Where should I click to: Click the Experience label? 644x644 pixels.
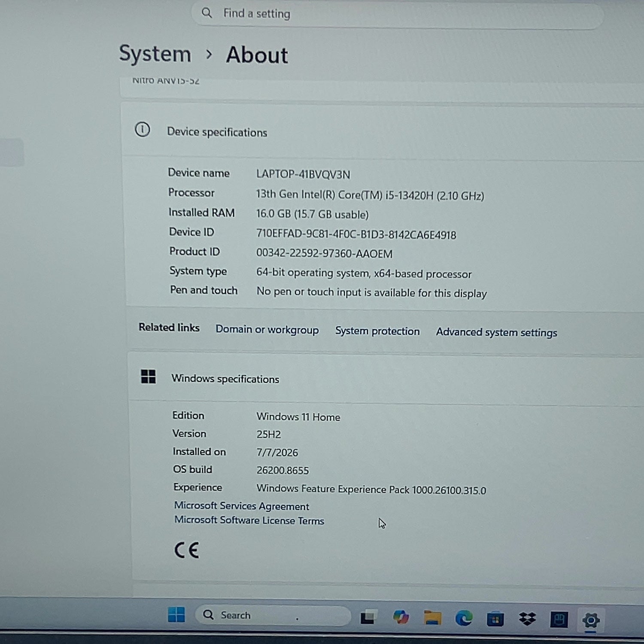pyautogui.click(x=198, y=487)
